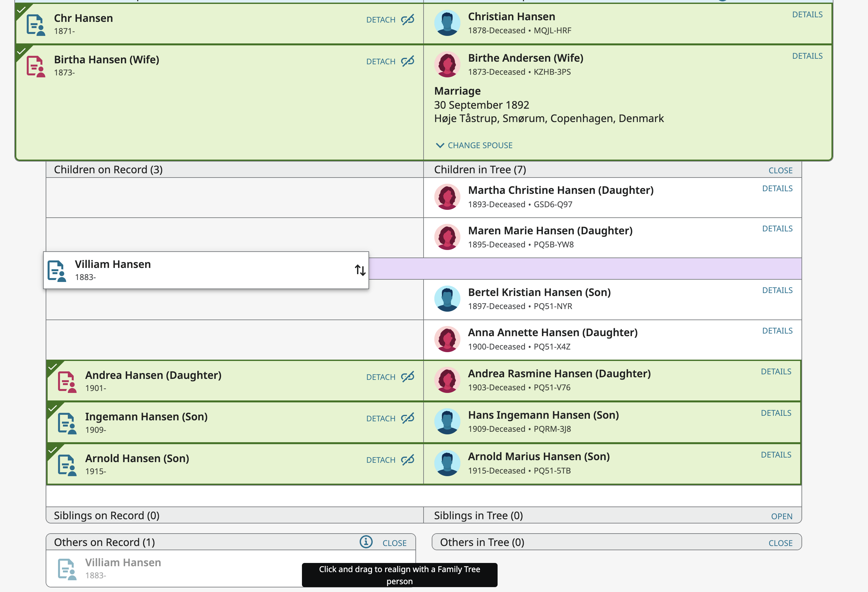
Task: Open details for Martha Christine Hansen
Action: click(777, 188)
